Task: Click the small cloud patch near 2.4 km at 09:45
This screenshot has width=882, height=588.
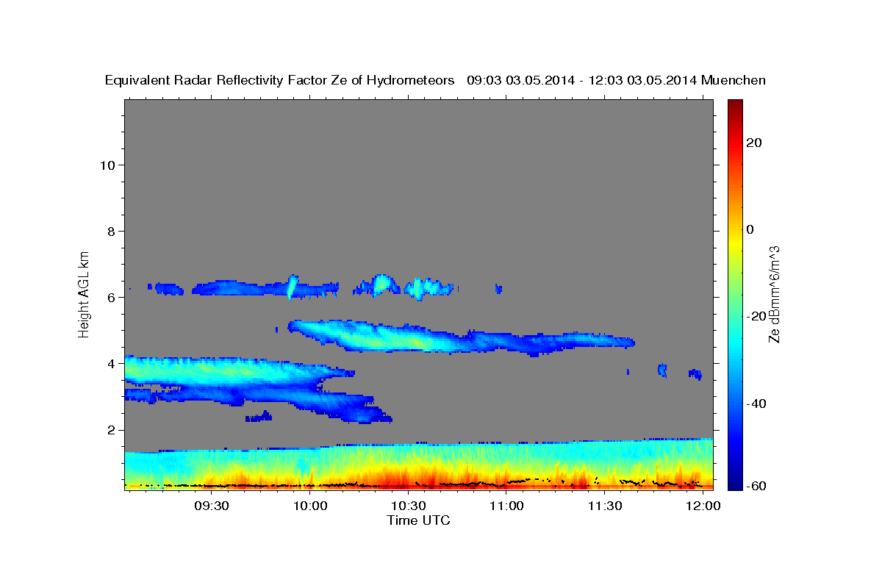Action: [259, 417]
